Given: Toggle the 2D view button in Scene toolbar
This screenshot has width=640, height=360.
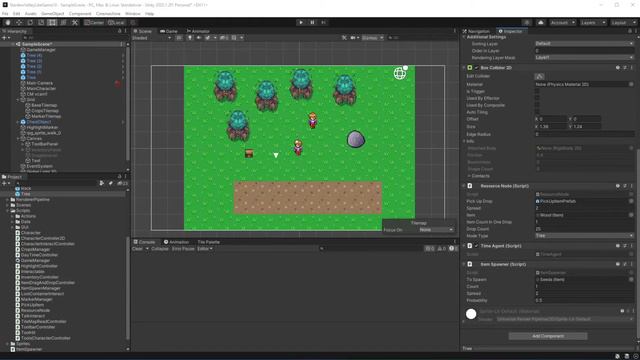Looking at the screenshot, I should (179, 38).
